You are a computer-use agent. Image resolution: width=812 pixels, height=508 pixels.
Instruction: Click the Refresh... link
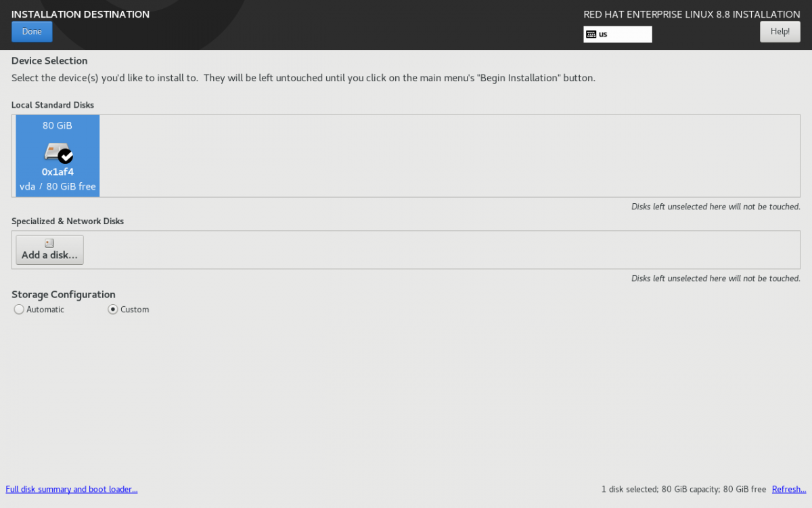click(789, 489)
